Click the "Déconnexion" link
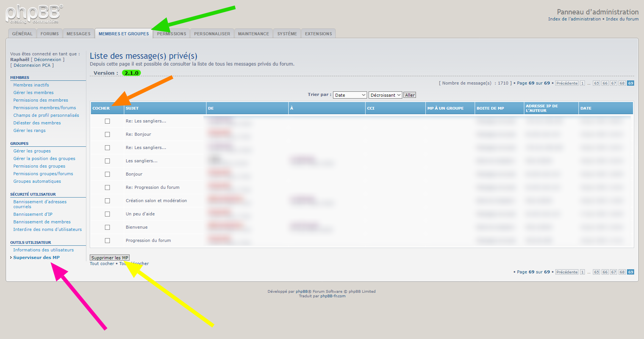Image resolution: width=644 pixels, height=339 pixels. pos(47,60)
